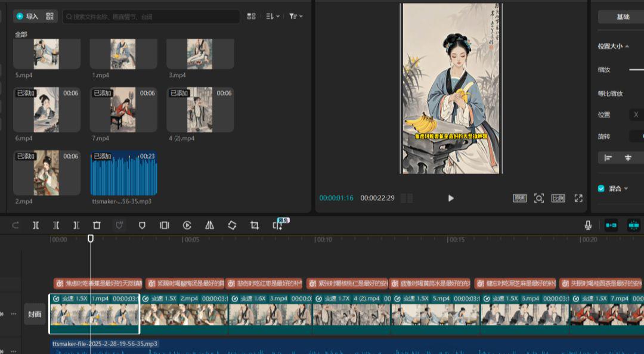This screenshot has height=354, width=644.
Task: Open the media sort order dropdown
Action: pos(273,16)
